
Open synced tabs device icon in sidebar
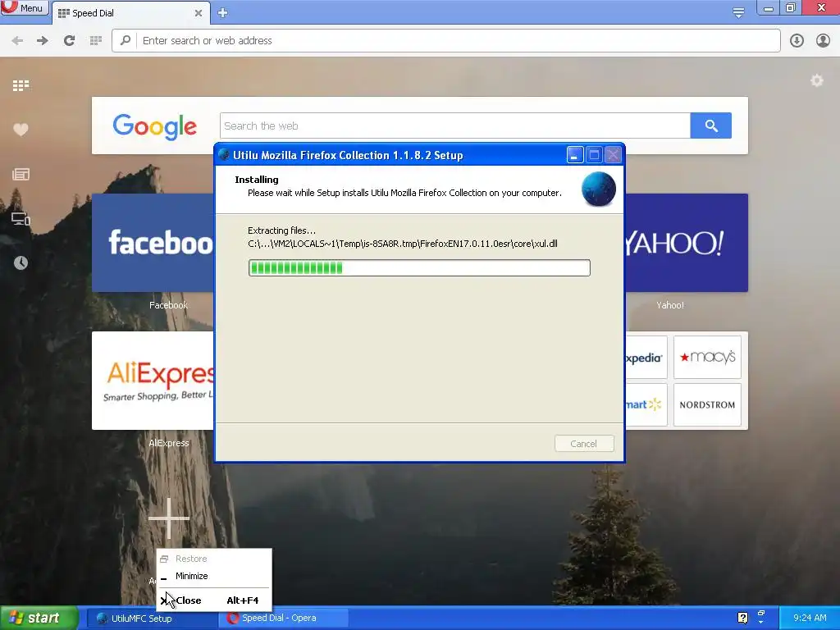click(21, 218)
